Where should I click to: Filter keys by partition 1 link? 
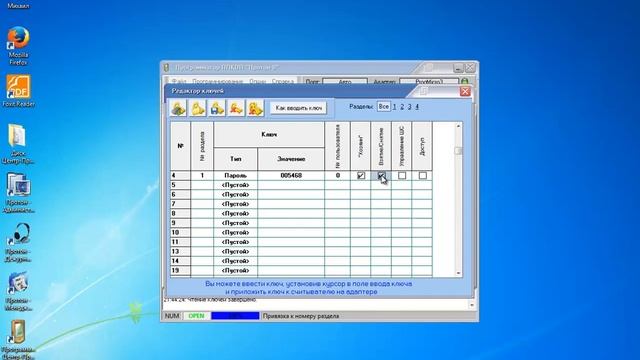pyautogui.click(x=394, y=107)
